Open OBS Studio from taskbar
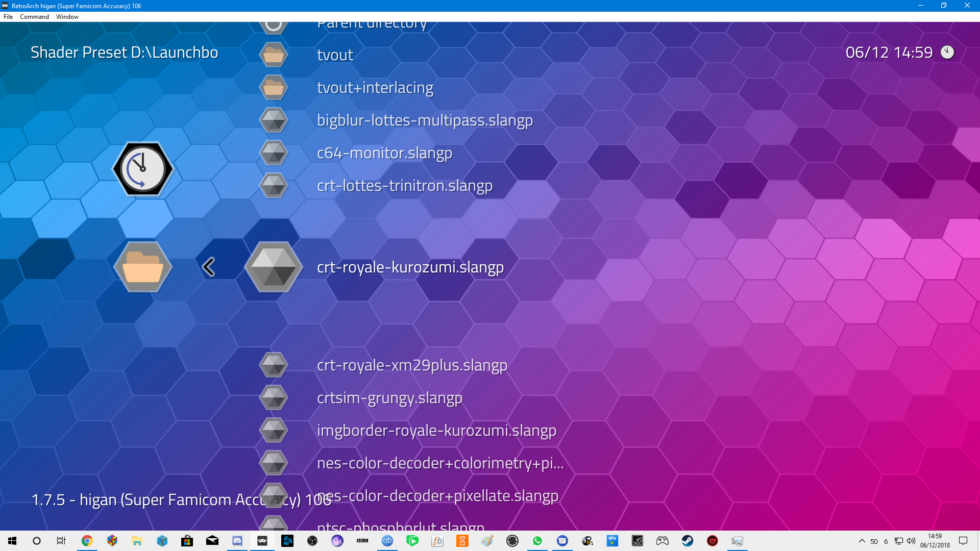Viewport: 980px width, 551px height. (x=312, y=541)
